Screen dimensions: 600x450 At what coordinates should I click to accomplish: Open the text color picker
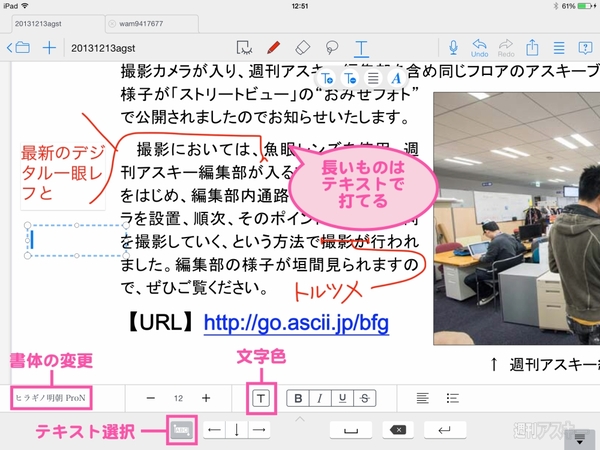click(x=260, y=398)
